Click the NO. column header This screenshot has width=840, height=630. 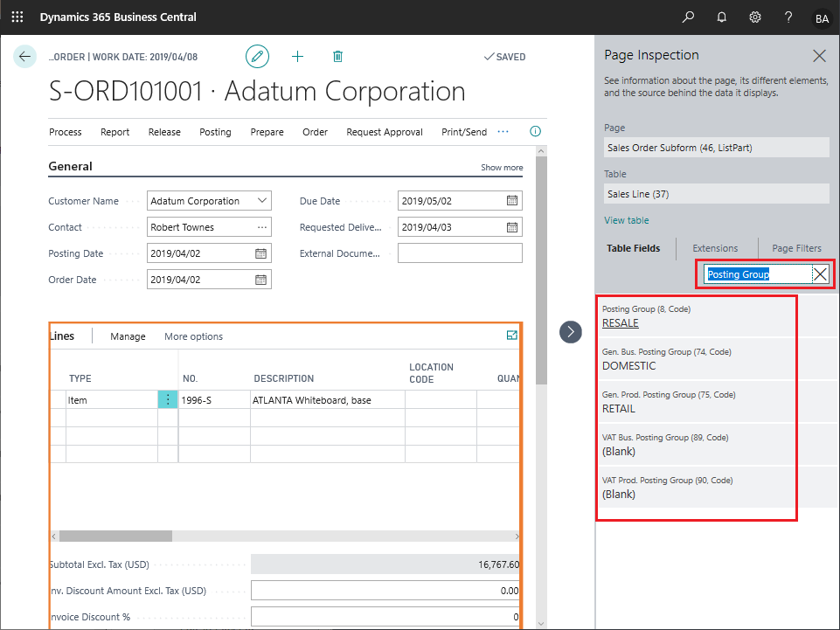click(191, 378)
